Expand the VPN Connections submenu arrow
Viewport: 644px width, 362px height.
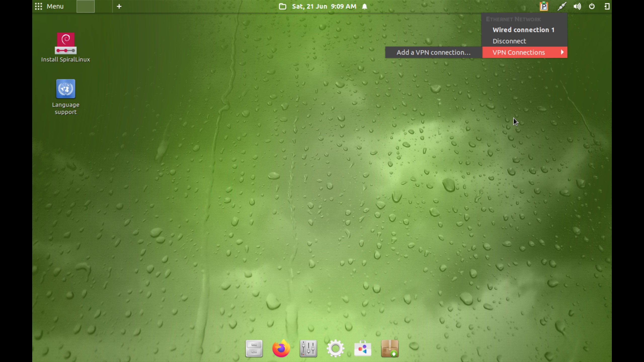point(562,52)
